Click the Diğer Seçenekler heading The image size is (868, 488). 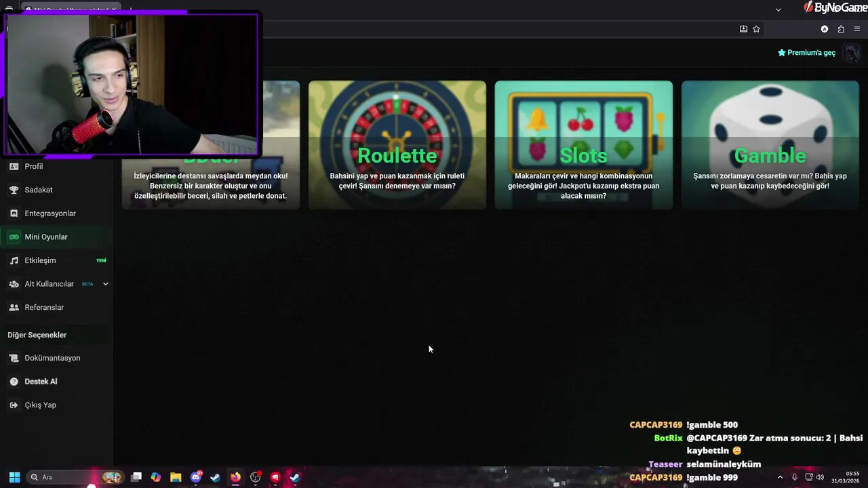click(x=37, y=335)
